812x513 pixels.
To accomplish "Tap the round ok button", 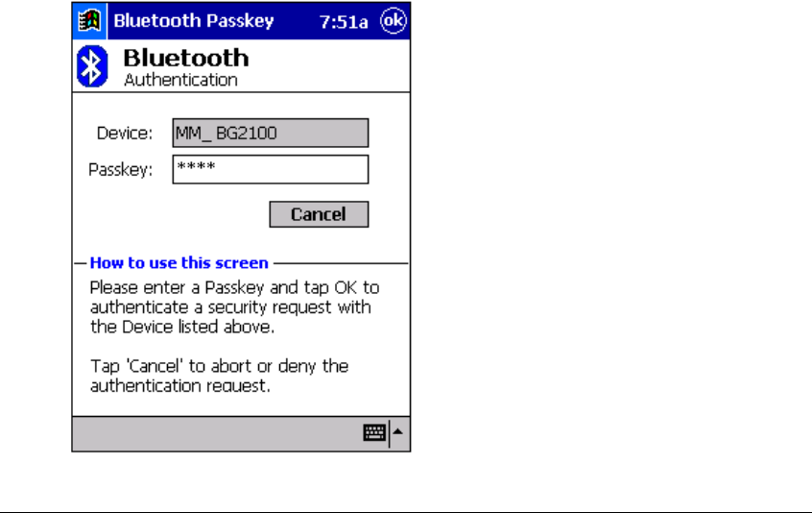I will [x=394, y=21].
